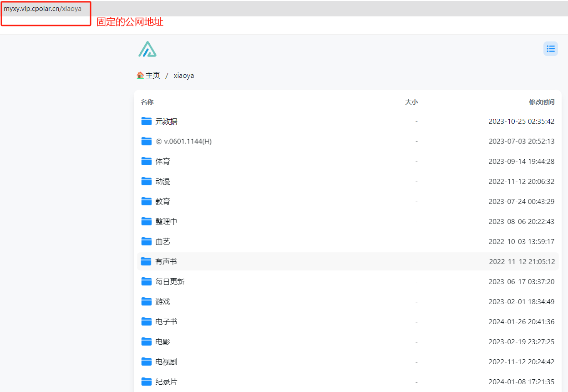This screenshot has height=392, width=568.
Task: Click date 2023-08-06 20:22:43
Action: [522, 222]
